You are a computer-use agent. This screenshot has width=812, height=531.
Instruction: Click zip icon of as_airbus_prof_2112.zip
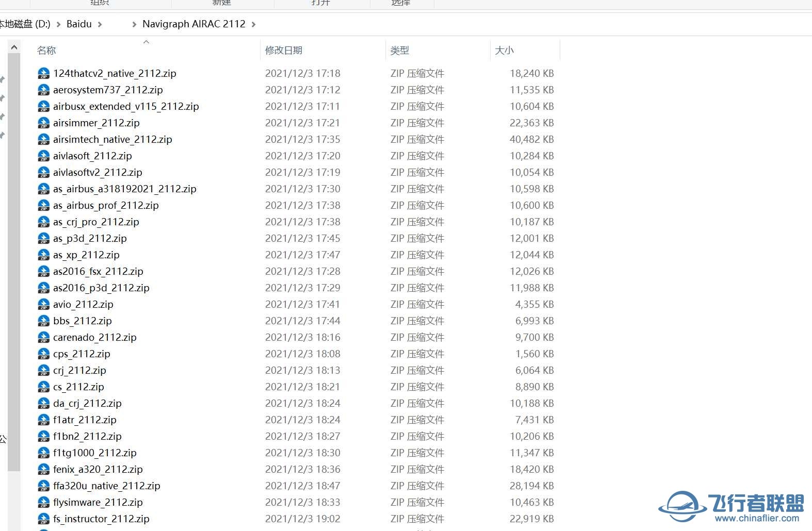point(44,205)
